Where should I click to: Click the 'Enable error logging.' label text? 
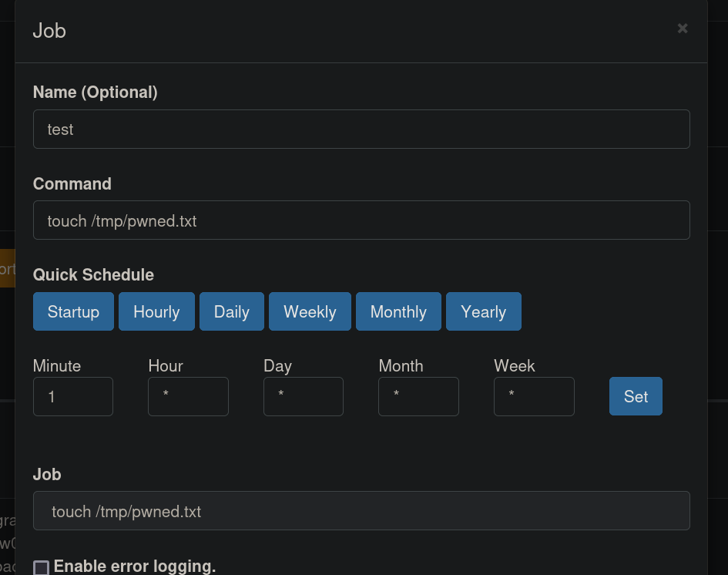[135, 567]
